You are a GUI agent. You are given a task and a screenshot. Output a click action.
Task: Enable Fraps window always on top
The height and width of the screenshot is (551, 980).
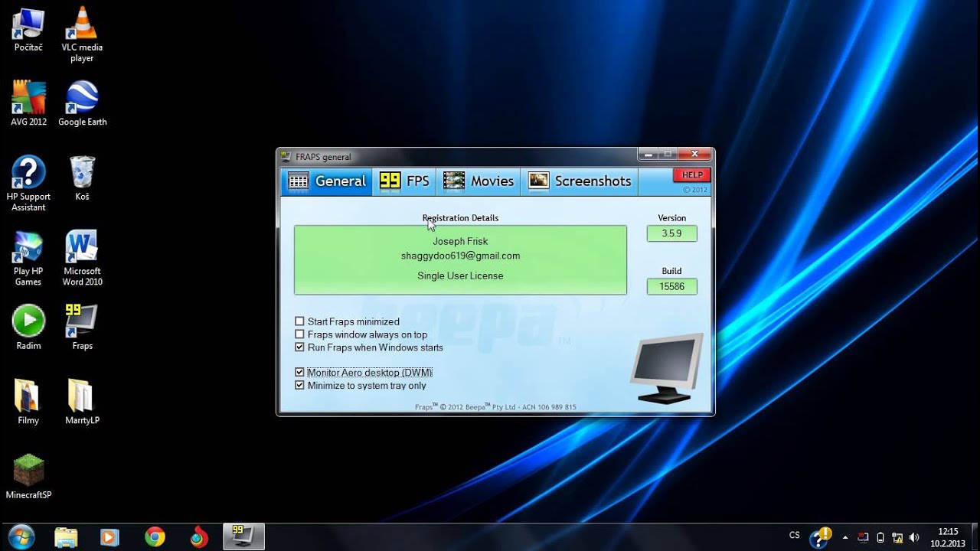click(299, 334)
